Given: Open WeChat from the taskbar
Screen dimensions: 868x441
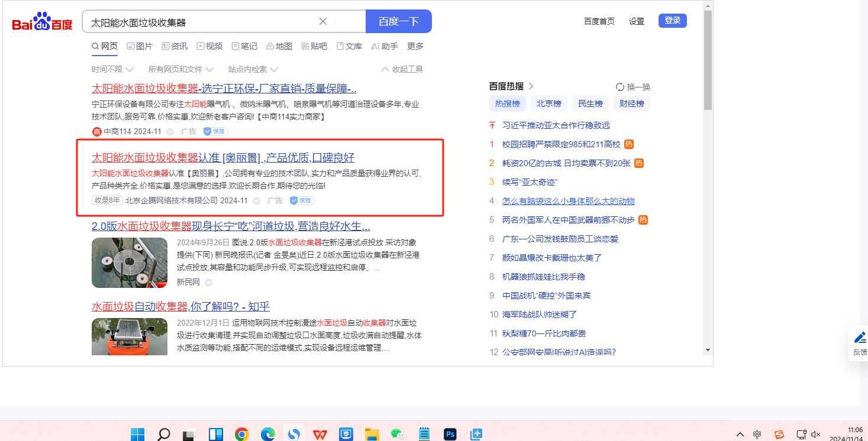Looking at the screenshot, I should 397,434.
